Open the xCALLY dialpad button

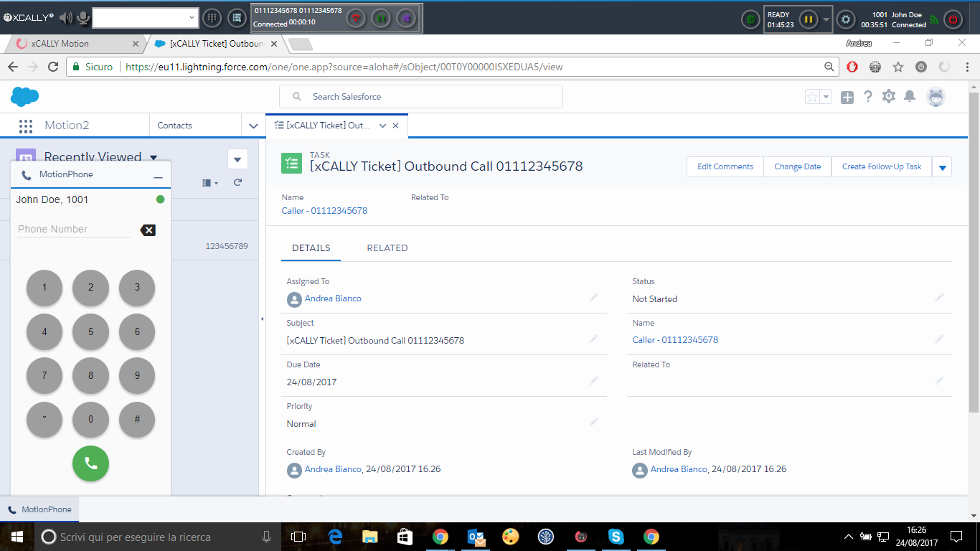212,19
